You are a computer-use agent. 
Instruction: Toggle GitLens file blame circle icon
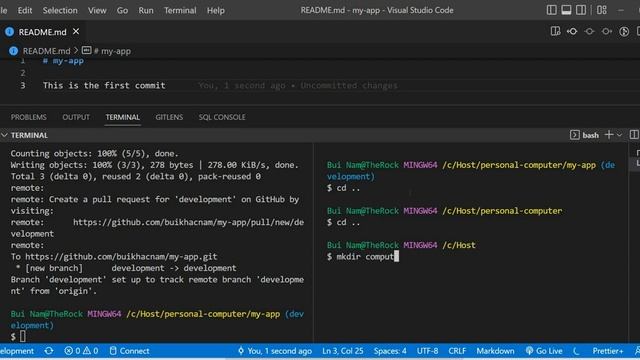[x=624, y=31]
